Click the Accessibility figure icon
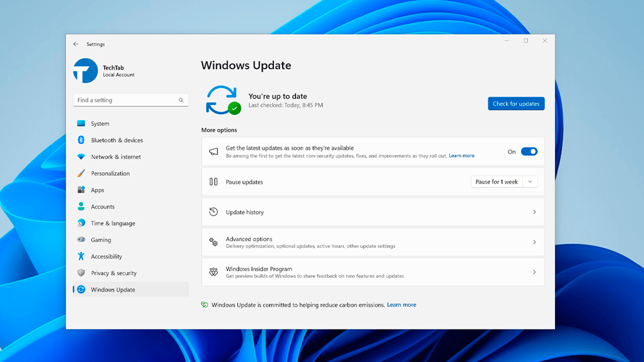This screenshot has width=644, height=362. (81, 256)
